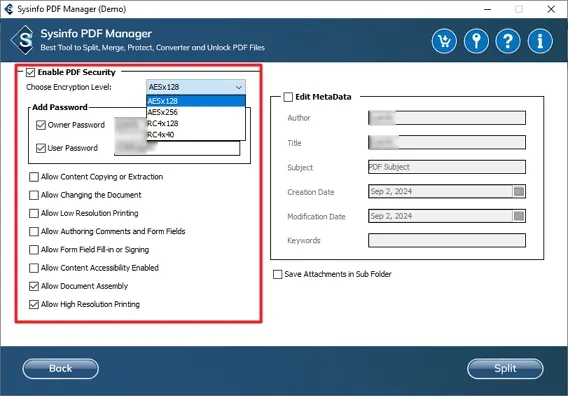568x396 pixels.
Task: Click the title bar app icon
Action: pos(9,9)
